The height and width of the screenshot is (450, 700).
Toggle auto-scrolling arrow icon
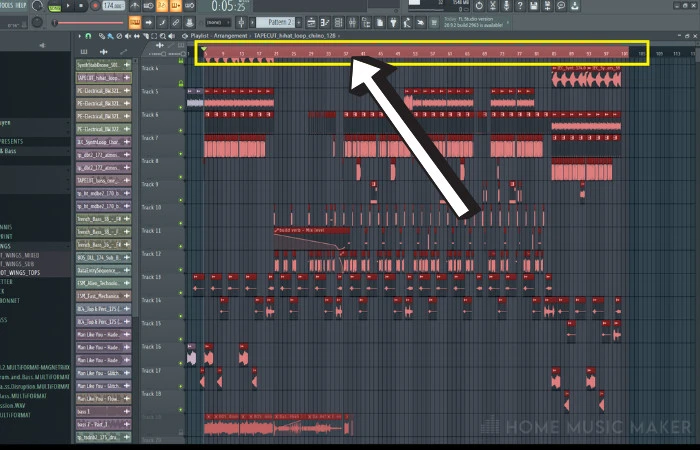point(148,22)
